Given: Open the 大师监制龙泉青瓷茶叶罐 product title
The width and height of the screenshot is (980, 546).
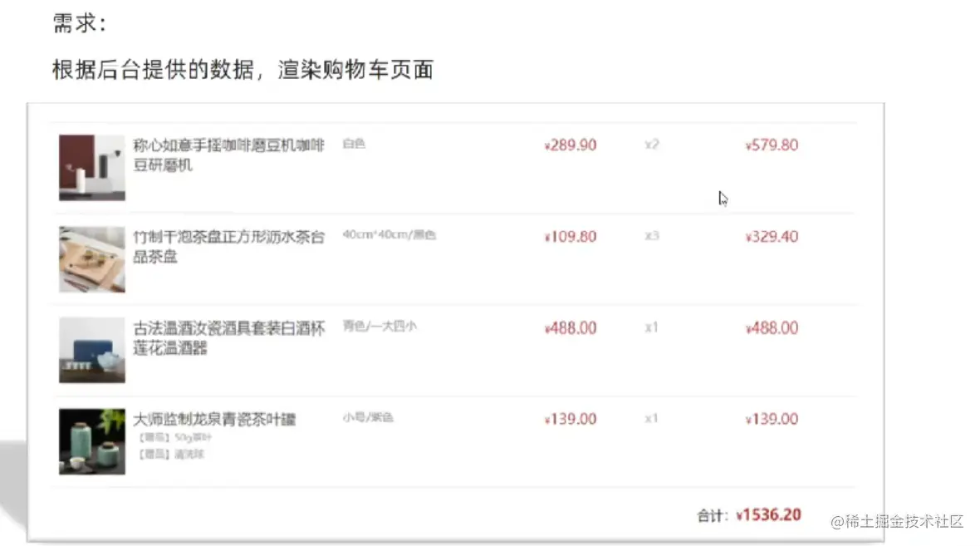Looking at the screenshot, I should 214,419.
